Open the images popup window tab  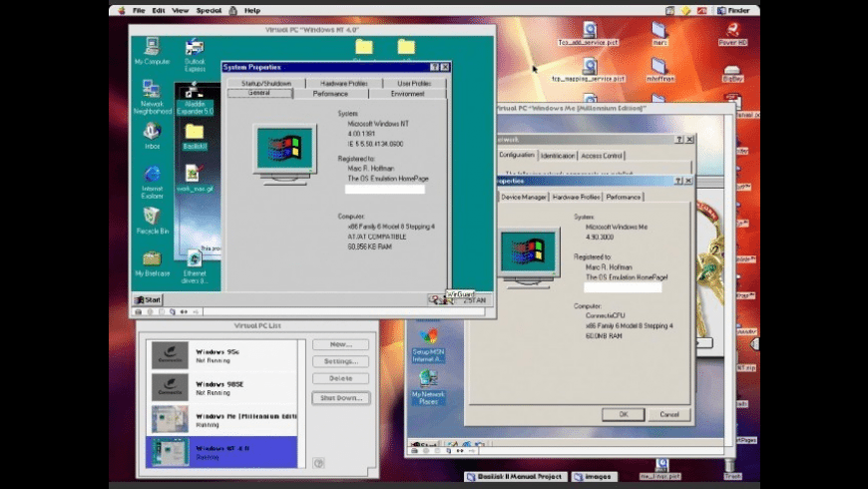594,477
